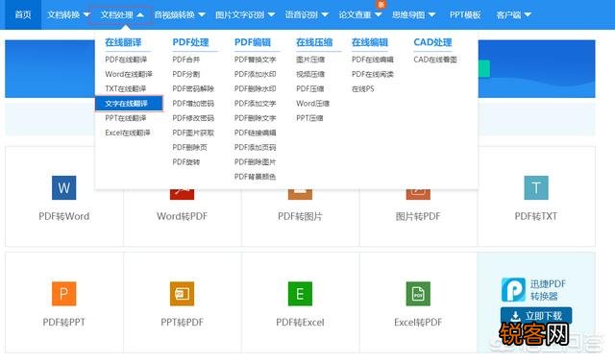Choose PDF分割 under PDF处理

point(185,74)
